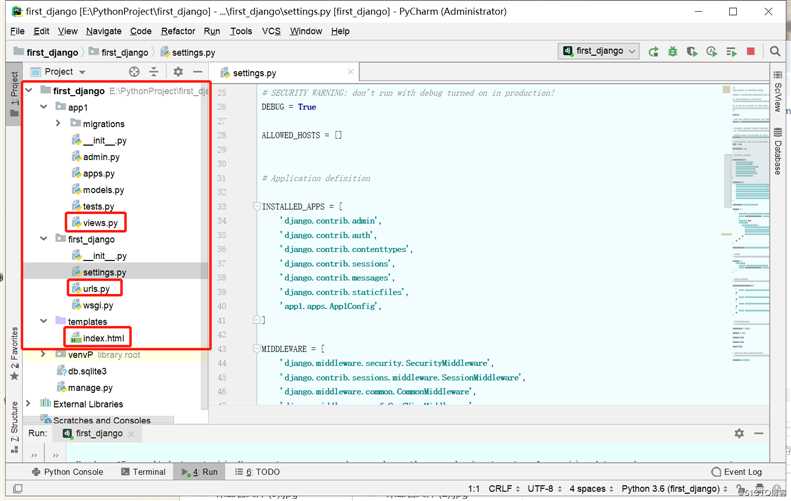Image resolution: width=791 pixels, height=501 pixels.
Task: Collapse the app1 folder
Action: point(44,107)
